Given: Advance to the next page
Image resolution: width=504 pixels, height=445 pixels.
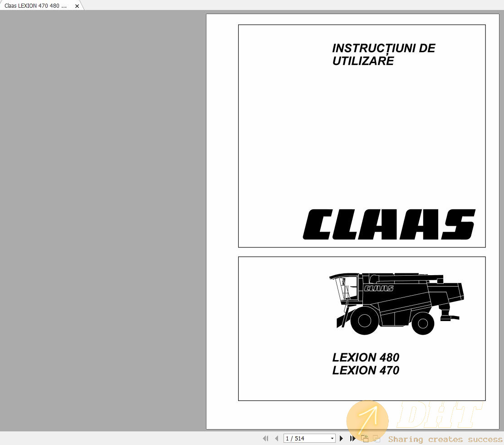Looking at the screenshot, I should (341, 438).
